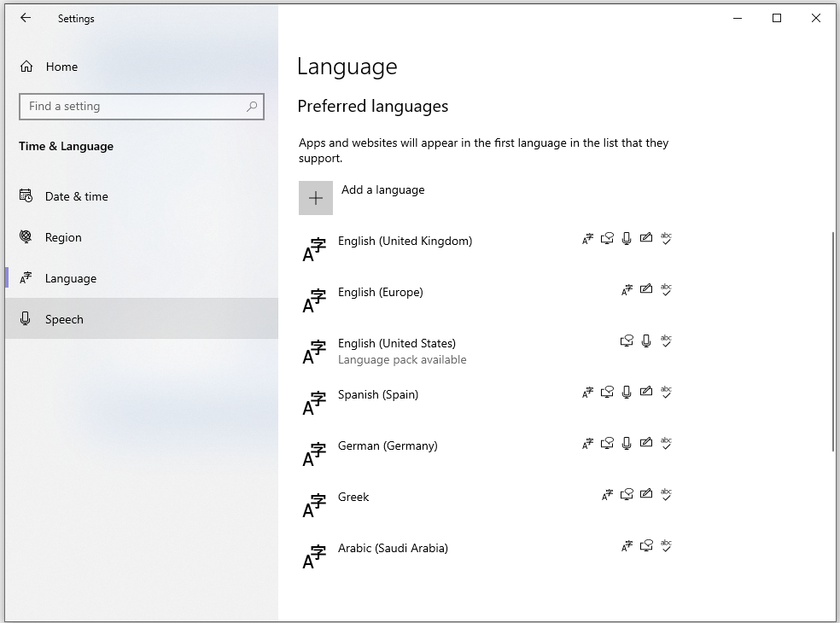840x623 pixels.
Task: Click display language icon for Greek
Action: click(607, 494)
